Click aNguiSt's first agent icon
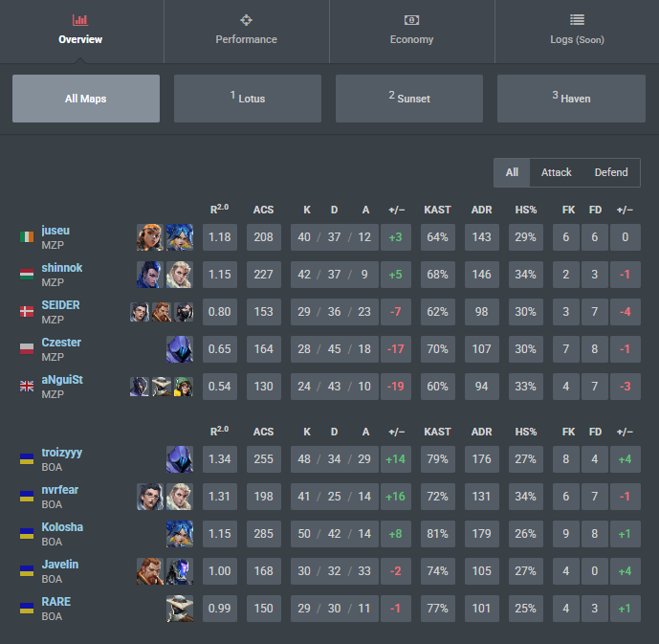This screenshot has width=659, height=644. click(140, 387)
